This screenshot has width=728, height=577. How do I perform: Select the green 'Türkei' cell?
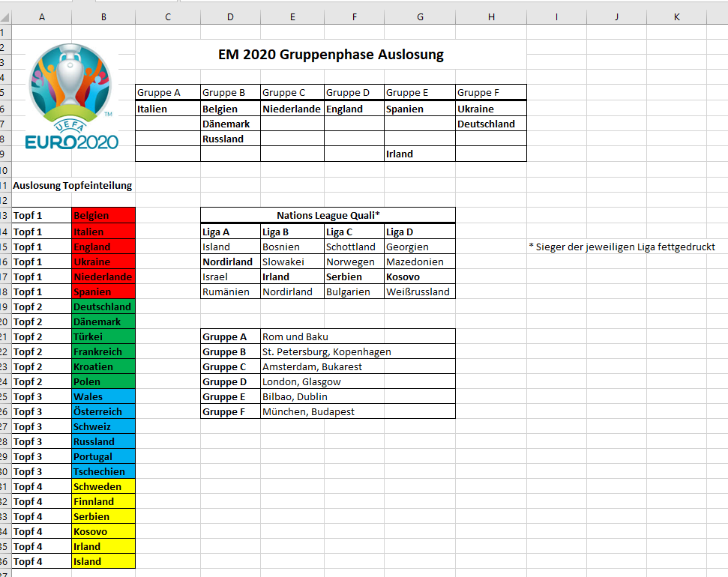pos(103,336)
